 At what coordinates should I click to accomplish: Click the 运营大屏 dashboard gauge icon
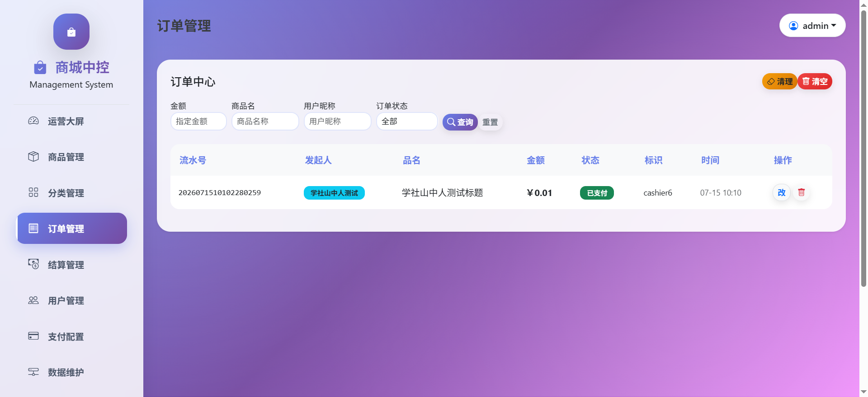pos(33,121)
